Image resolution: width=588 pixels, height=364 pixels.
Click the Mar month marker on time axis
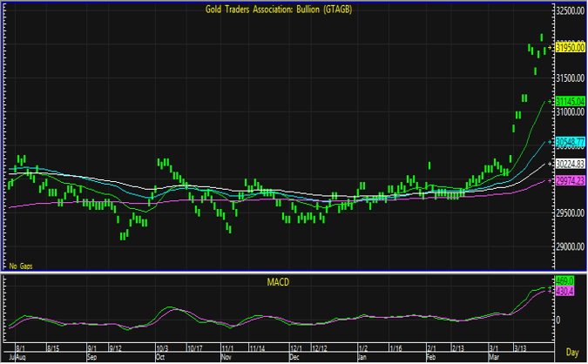click(493, 357)
